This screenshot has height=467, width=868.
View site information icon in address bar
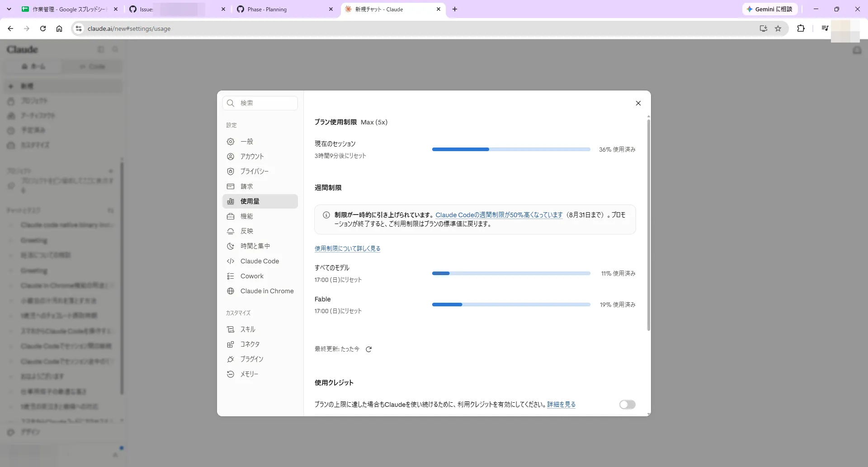pos(78,29)
